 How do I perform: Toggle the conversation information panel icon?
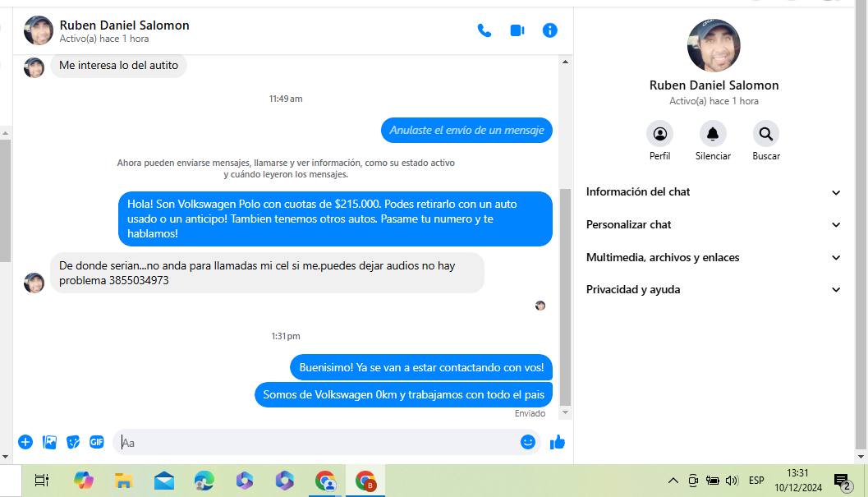[549, 30]
